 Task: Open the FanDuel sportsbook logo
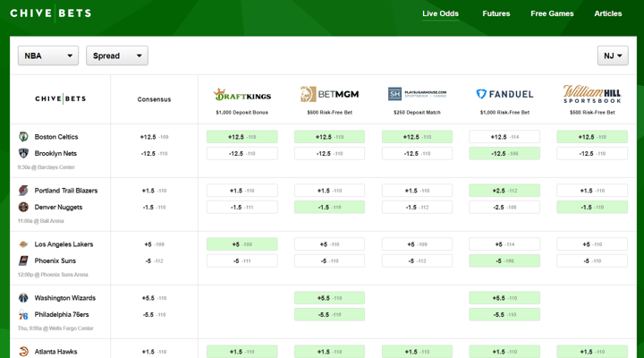click(504, 94)
